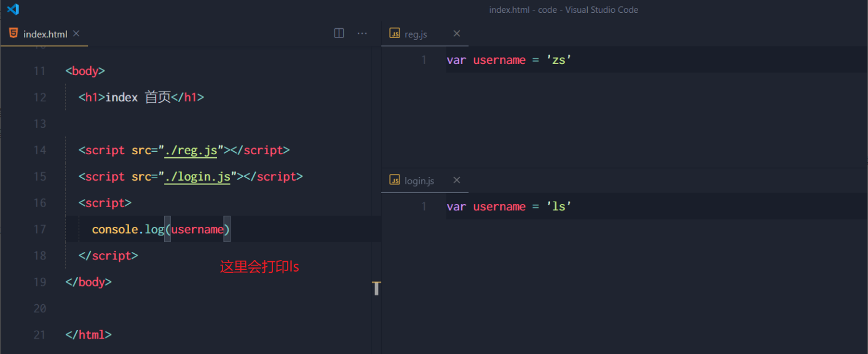868x354 pixels.
Task: Click line number 14 in index.html gutter
Action: pyautogui.click(x=40, y=151)
